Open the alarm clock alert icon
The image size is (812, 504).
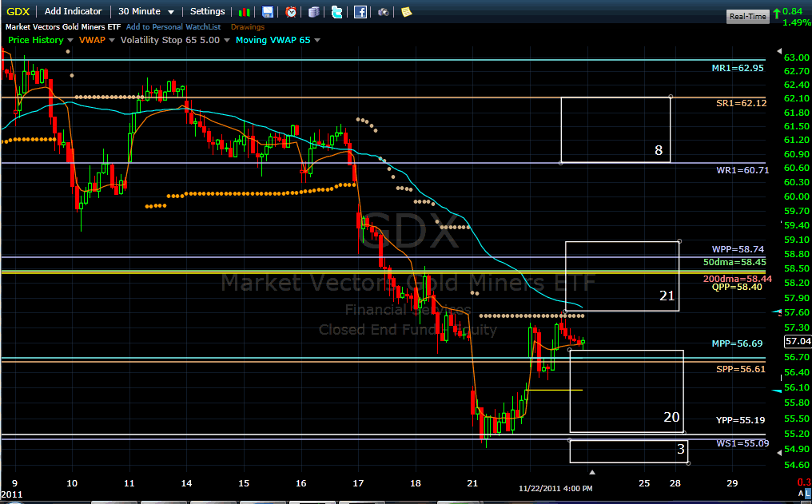coord(291,12)
